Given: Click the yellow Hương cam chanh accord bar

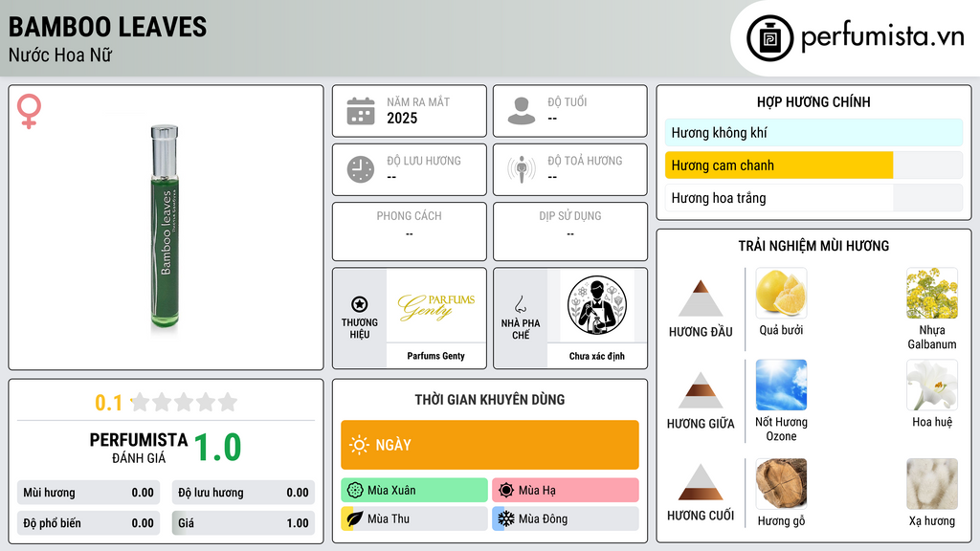Looking at the screenshot, I should pos(779,165).
